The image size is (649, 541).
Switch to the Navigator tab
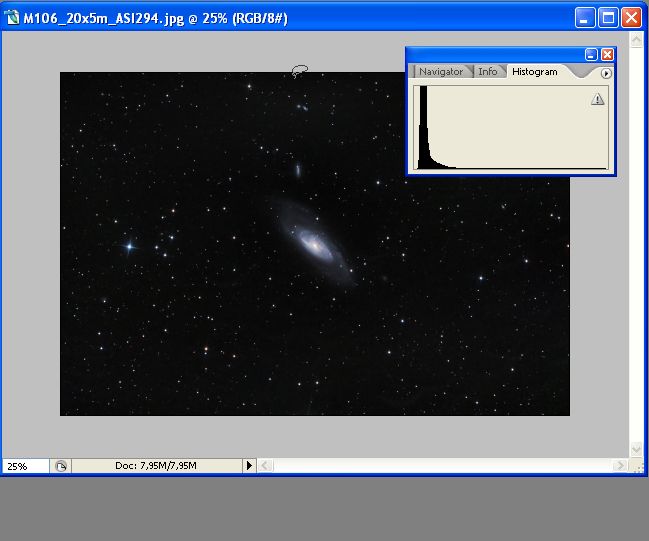coord(441,72)
